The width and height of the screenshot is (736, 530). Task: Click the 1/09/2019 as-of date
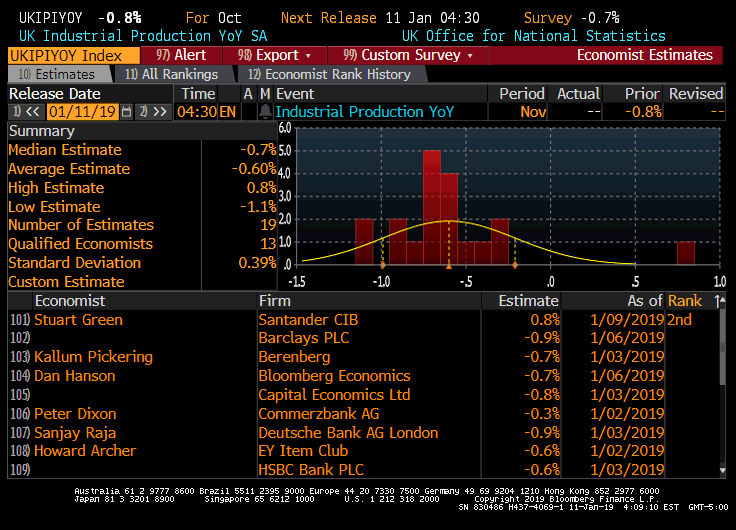tap(627, 320)
